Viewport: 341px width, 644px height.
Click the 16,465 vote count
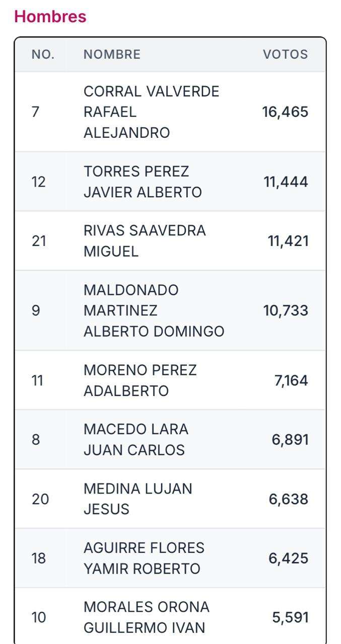click(x=285, y=112)
